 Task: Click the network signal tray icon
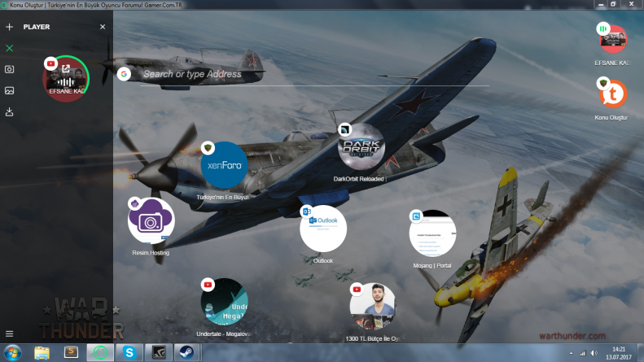[582, 353]
